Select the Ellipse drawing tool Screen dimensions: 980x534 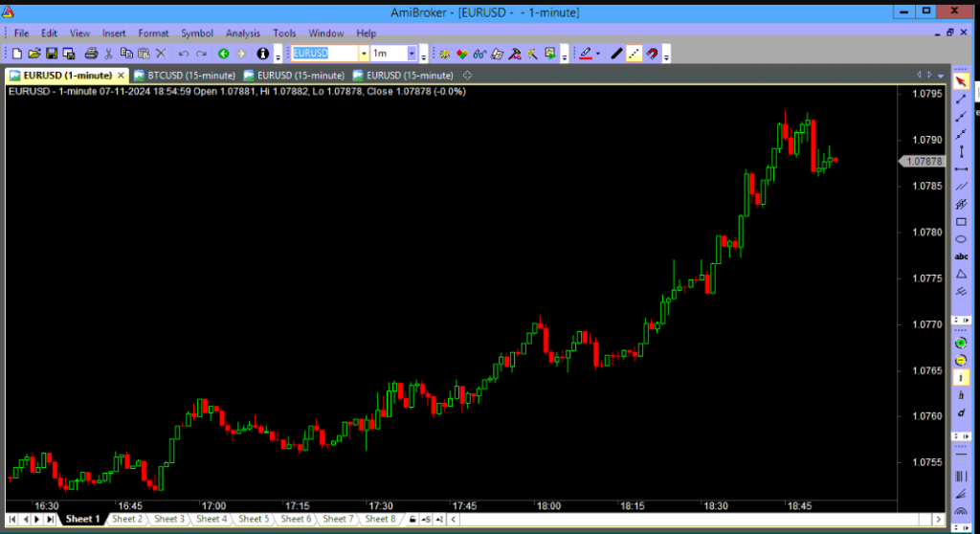[961, 239]
